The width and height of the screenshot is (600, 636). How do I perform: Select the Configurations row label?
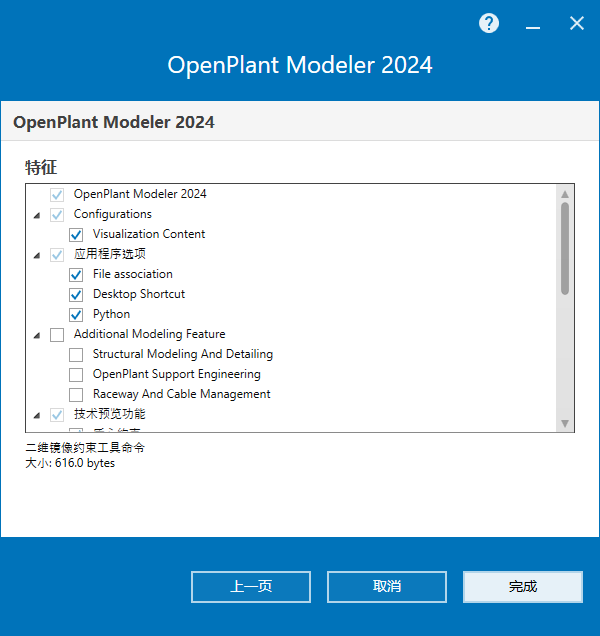click(112, 214)
